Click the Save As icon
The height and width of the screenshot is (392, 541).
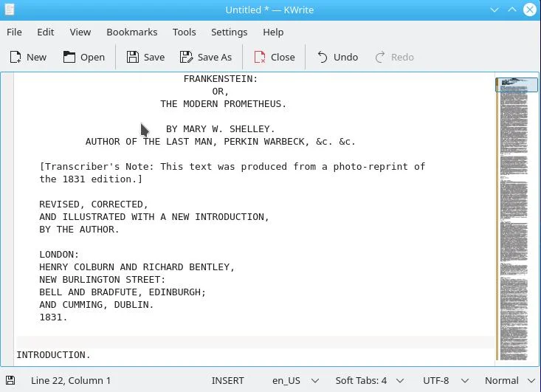186,57
